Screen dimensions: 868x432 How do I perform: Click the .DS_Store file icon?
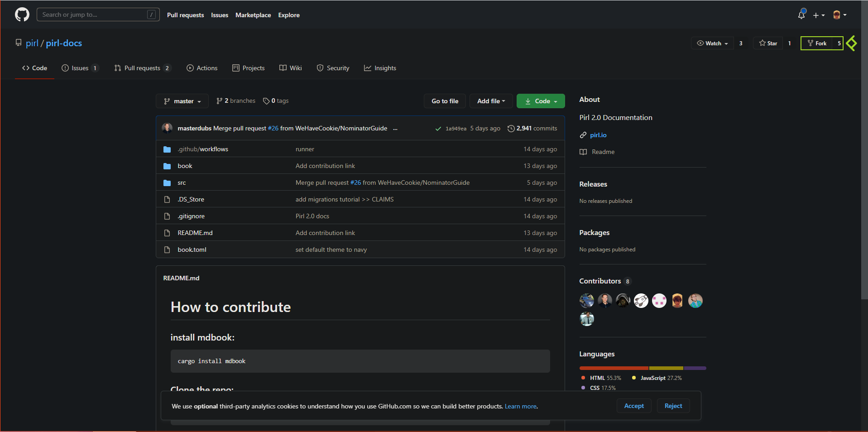coord(167,199)
